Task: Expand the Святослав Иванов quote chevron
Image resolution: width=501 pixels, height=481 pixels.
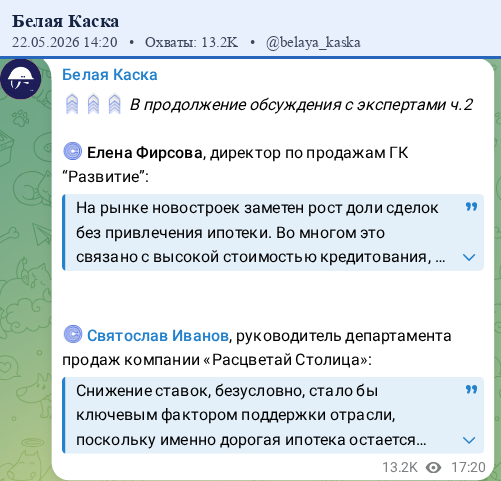Action: point(469,440)
